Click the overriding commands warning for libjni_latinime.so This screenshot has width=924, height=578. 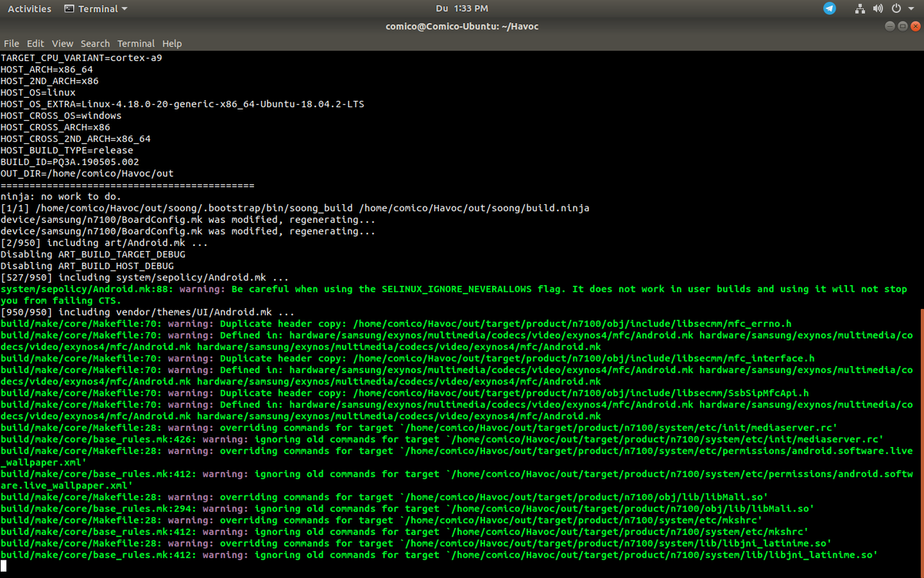coord(417,543)
